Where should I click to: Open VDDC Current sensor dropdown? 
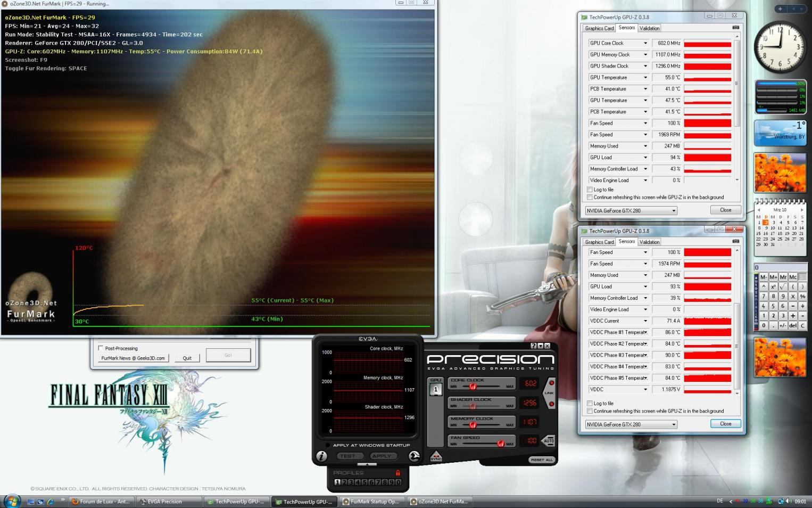[645, 321]
